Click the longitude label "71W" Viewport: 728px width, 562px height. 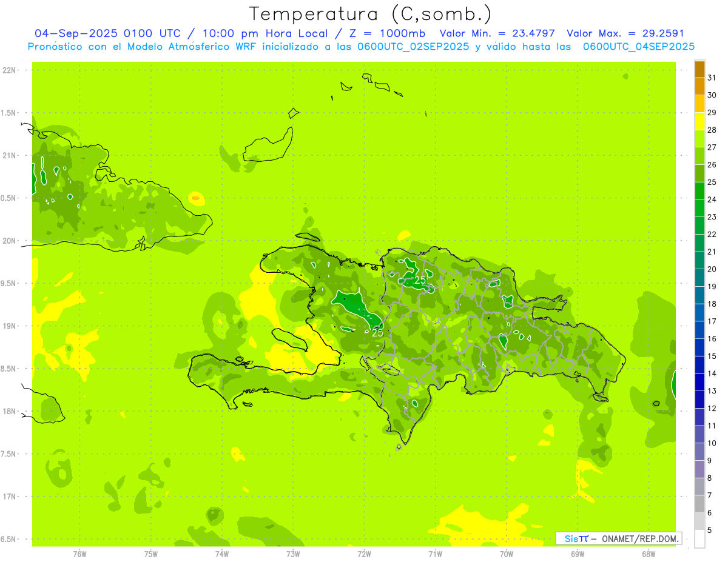[x=435, y=554]
